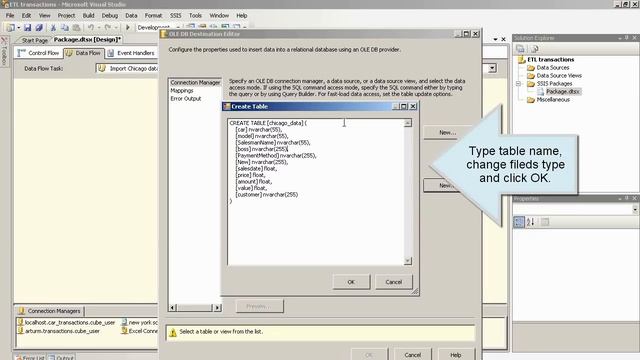Image resolution: width=640 pixels, height=360 pixels.
Task: Select the Data Flow designer tab
Action: 83,53
